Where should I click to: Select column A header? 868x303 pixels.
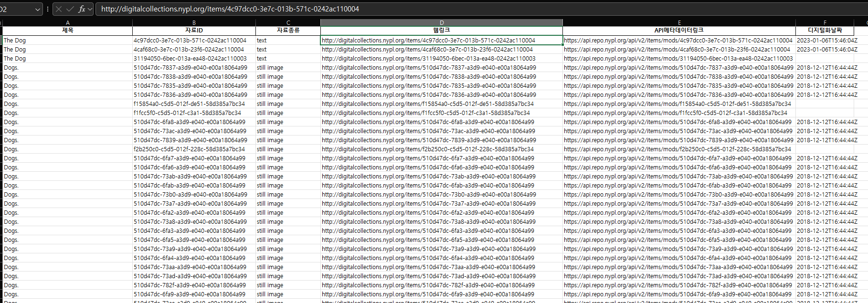(x=67, y=22)
